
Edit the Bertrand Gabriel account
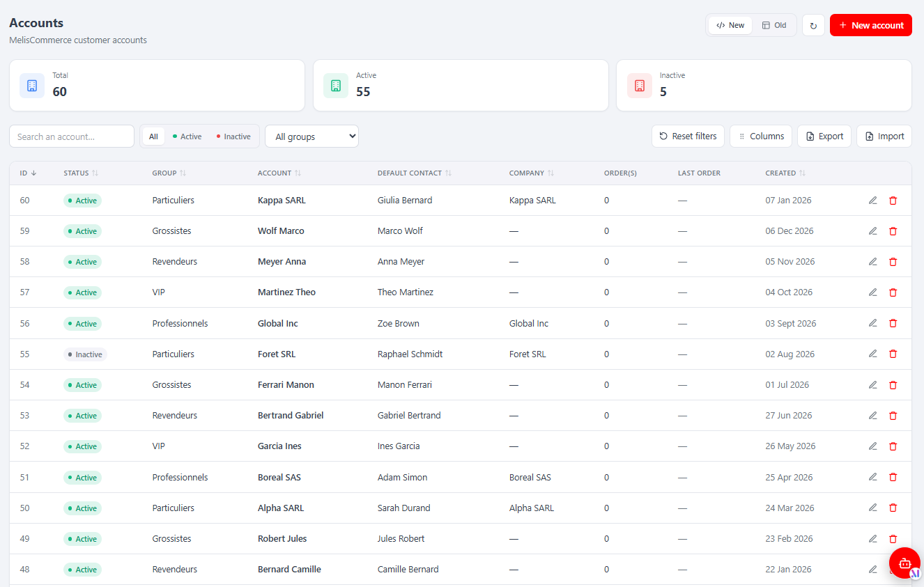pyautogui.click(x=872, y=416)
